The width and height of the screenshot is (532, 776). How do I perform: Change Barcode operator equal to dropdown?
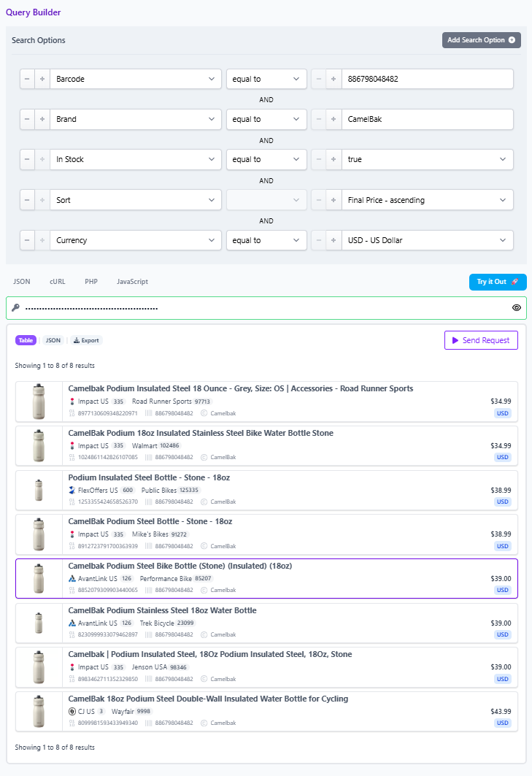[266, 79]
